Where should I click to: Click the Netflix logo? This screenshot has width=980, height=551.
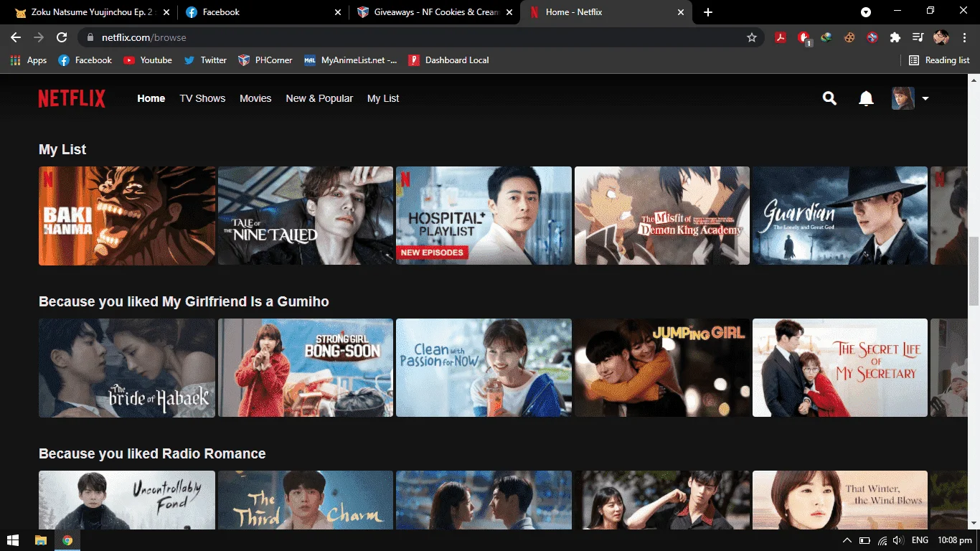click(72, 98)
